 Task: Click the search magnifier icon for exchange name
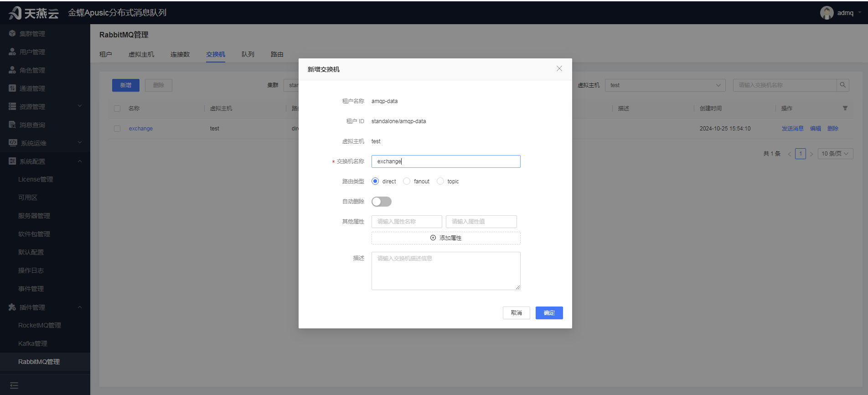tap(843, 85)
